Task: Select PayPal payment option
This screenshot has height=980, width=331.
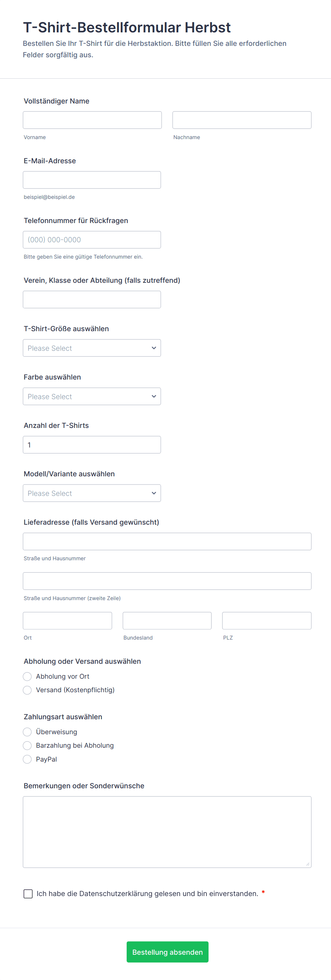Action: 27,759
